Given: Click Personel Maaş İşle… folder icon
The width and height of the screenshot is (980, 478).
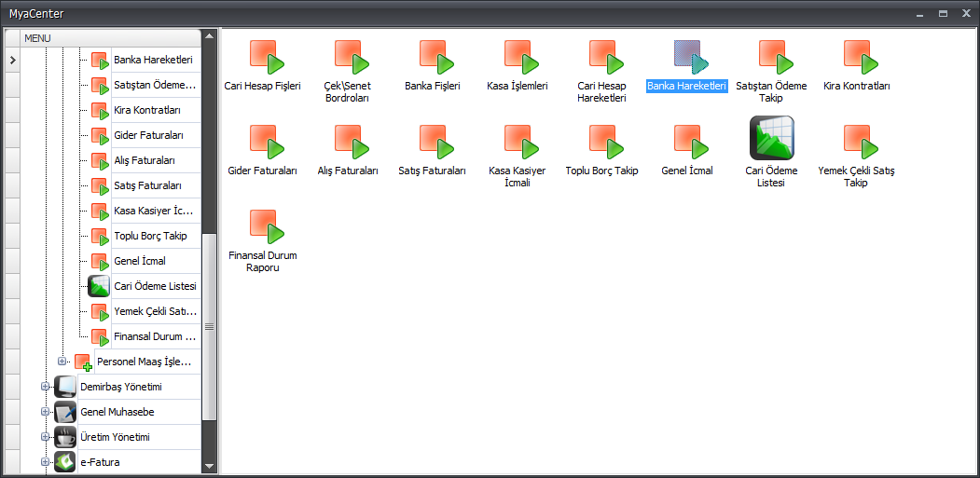Looking at the screenshot, I should click(x=83, y=362).
